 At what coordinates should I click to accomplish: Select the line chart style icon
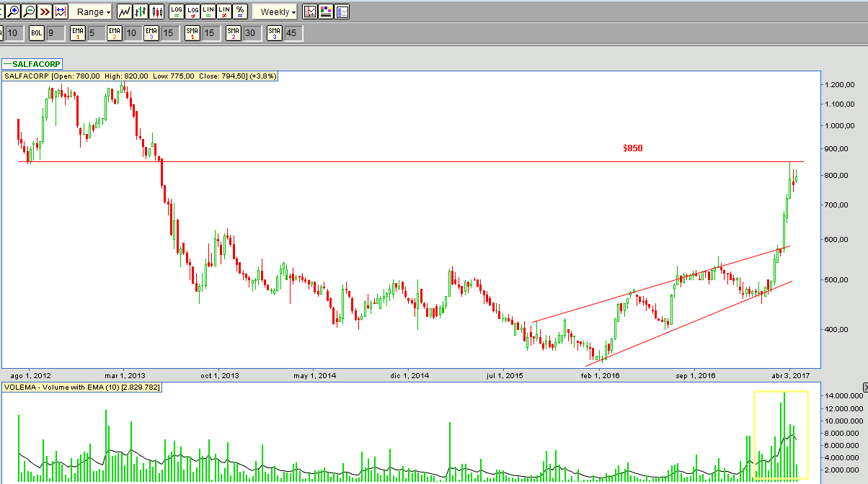pos(125,12)
